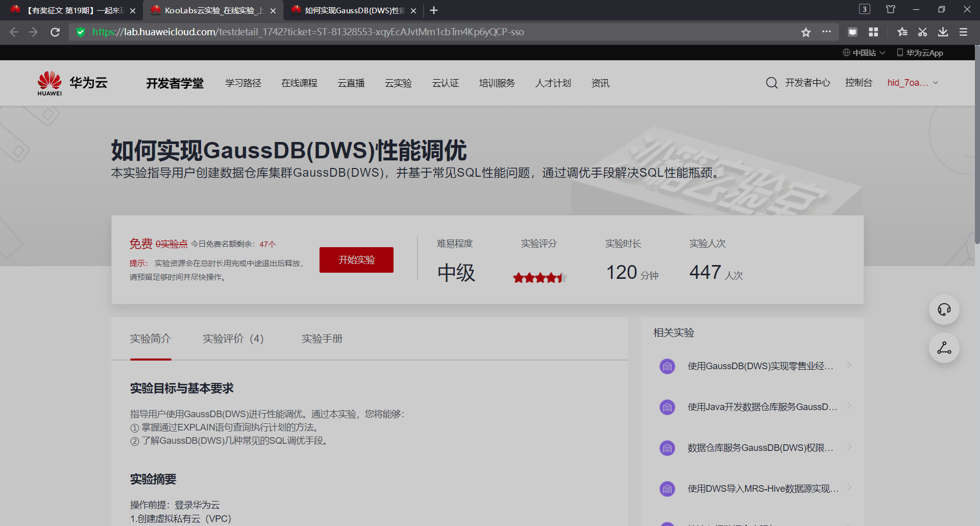The width and height of the screenshot is (980, 526).
Task: Select the 实验手册 tab
Action: click(x=322, y=339)
